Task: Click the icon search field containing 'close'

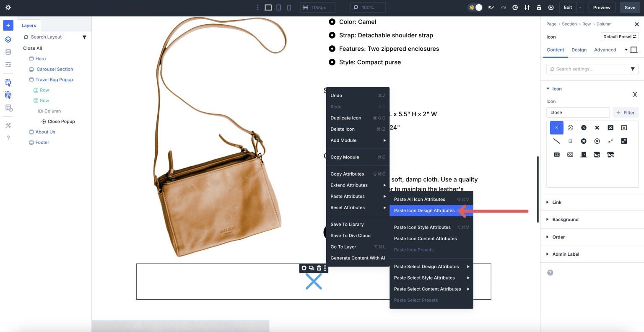Action: [578, 112]
